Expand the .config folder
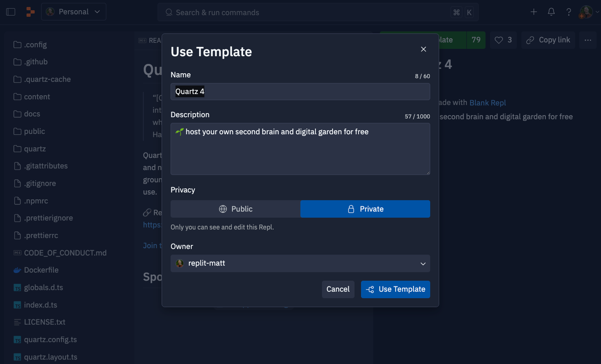 click(x=35, y=45)
